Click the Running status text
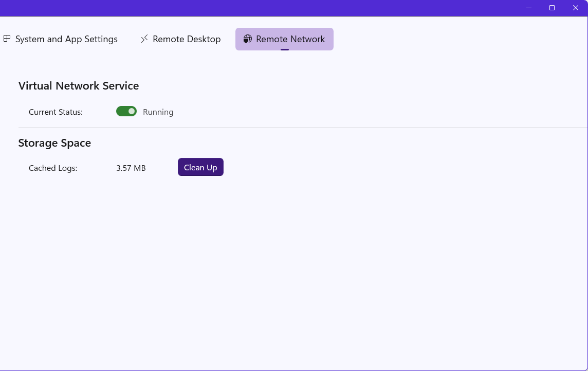The height and width of the screenshot is (371, 588). click(158, 112)
